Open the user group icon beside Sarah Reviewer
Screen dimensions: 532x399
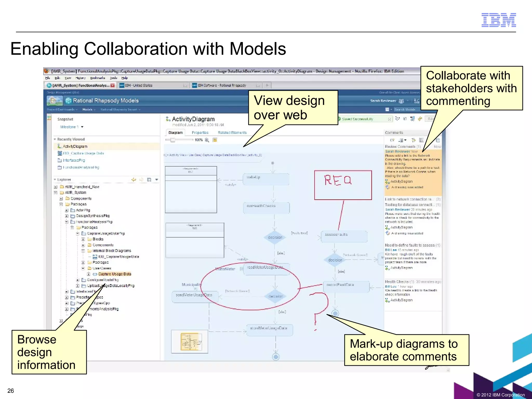coord(401,101)
